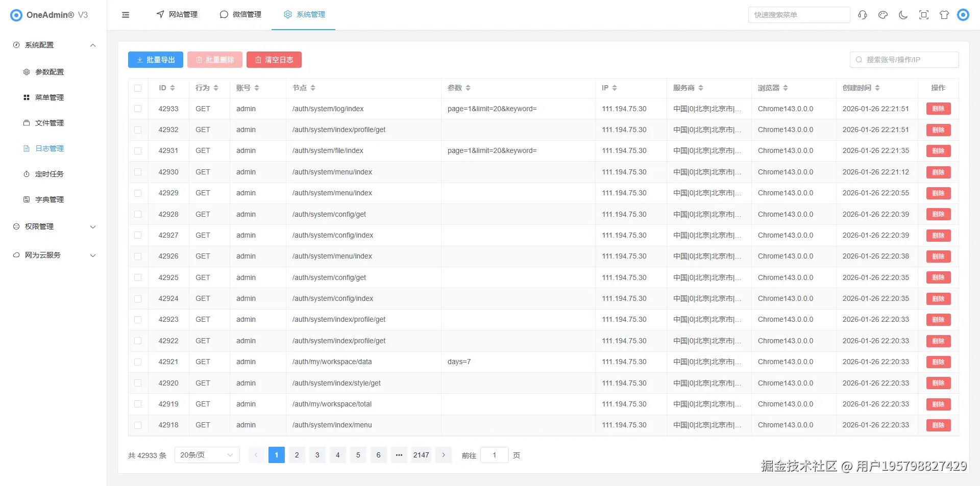Click the folder icon beside 文件管理
Image resolution: width=980 pixels, height=486 pixels.
27,123
